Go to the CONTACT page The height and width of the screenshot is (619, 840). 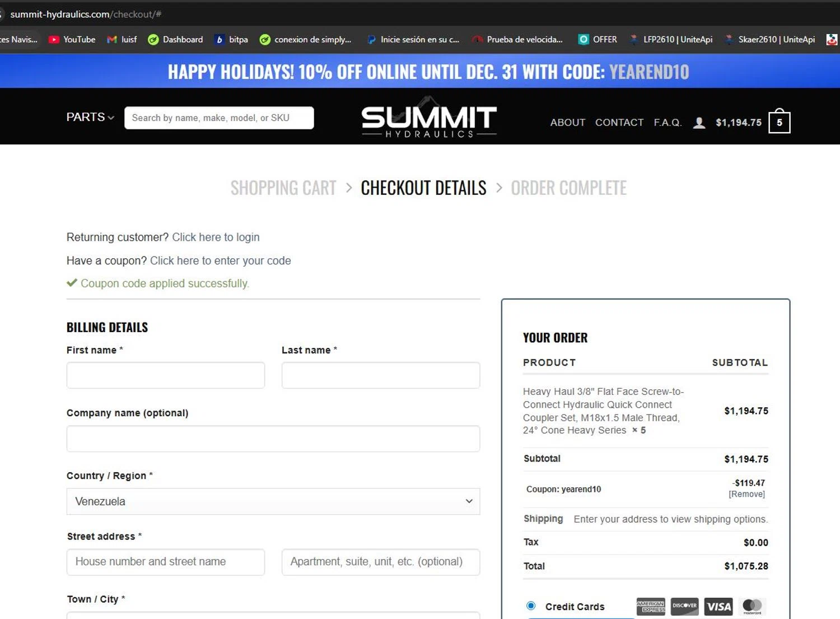(x=619, y=123)
